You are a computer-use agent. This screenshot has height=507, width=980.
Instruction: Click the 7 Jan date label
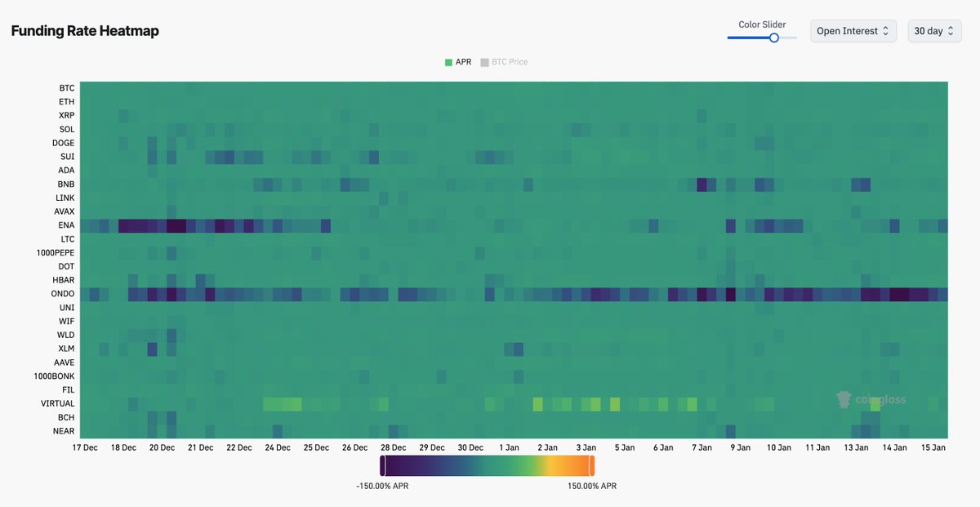click(x=702, y=447)
